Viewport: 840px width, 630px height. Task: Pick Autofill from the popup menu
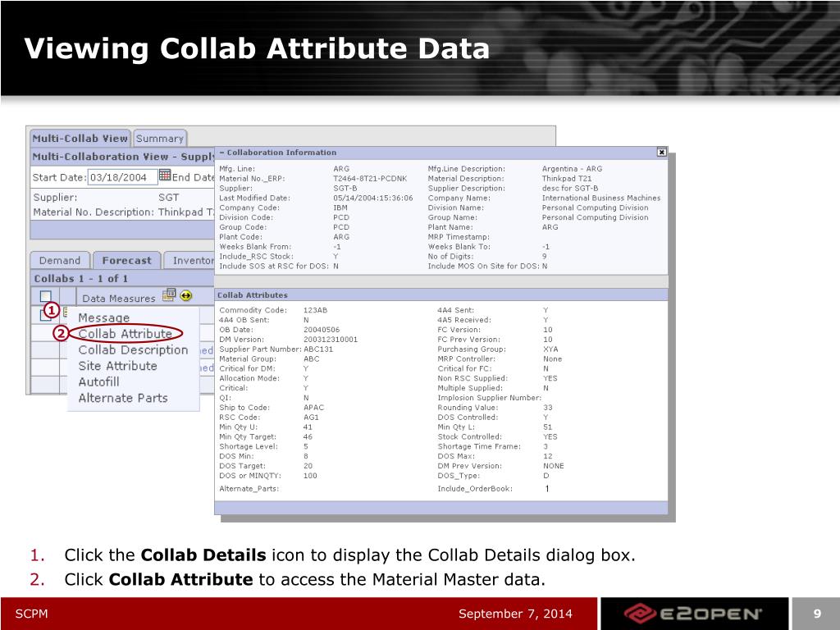click(98, 382)
